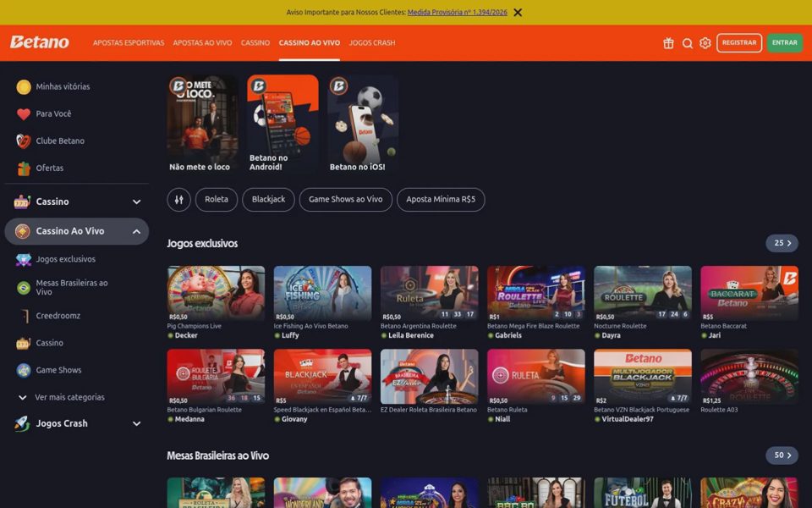Viewport: 812px width, 508px height.
Task: Open the search magnifier icon
Action: (x=687, y=43)
